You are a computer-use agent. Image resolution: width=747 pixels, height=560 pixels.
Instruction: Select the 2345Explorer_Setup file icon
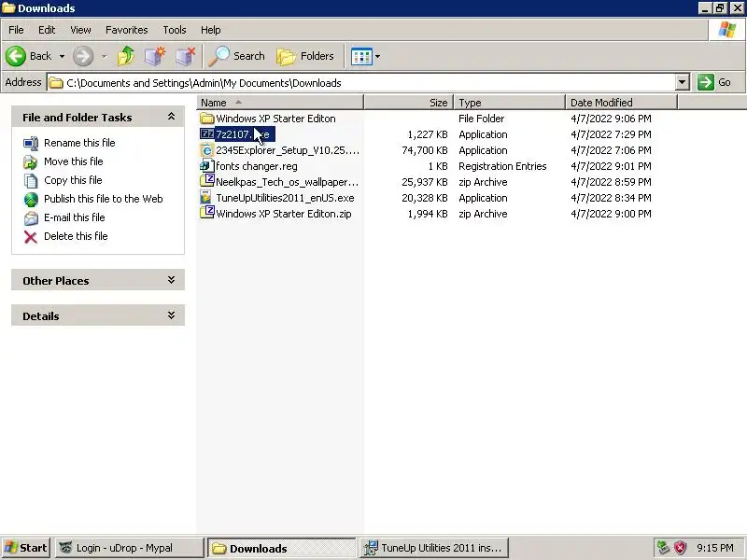point(206,150)
